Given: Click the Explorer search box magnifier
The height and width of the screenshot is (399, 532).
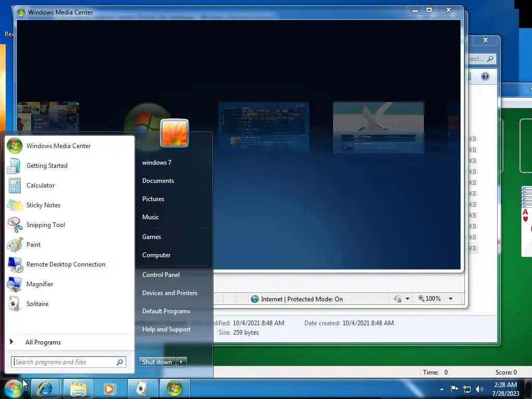Looking at the screenshot, I should [490, 59].
